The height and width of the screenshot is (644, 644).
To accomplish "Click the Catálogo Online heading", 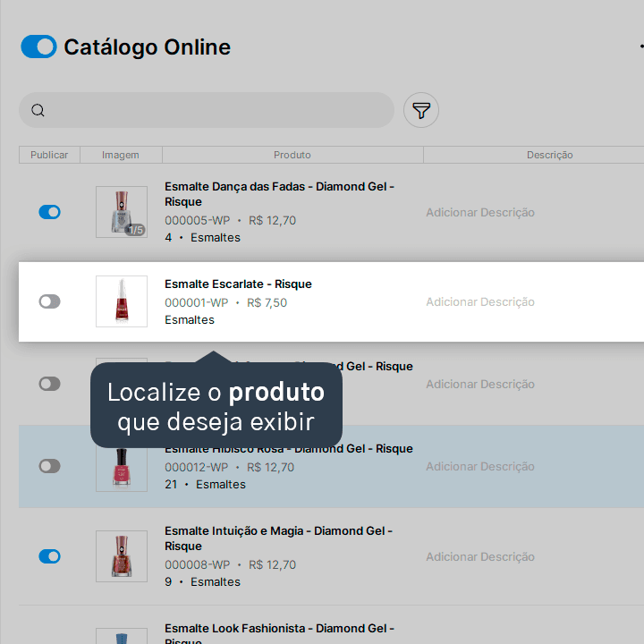I will coord(147,47).
